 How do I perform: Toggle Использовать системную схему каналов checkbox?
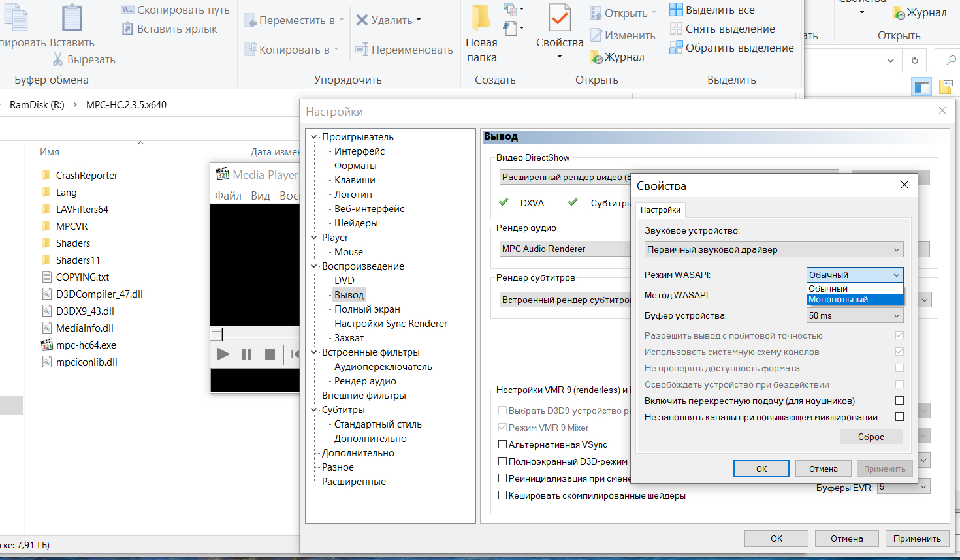(899, 352)
